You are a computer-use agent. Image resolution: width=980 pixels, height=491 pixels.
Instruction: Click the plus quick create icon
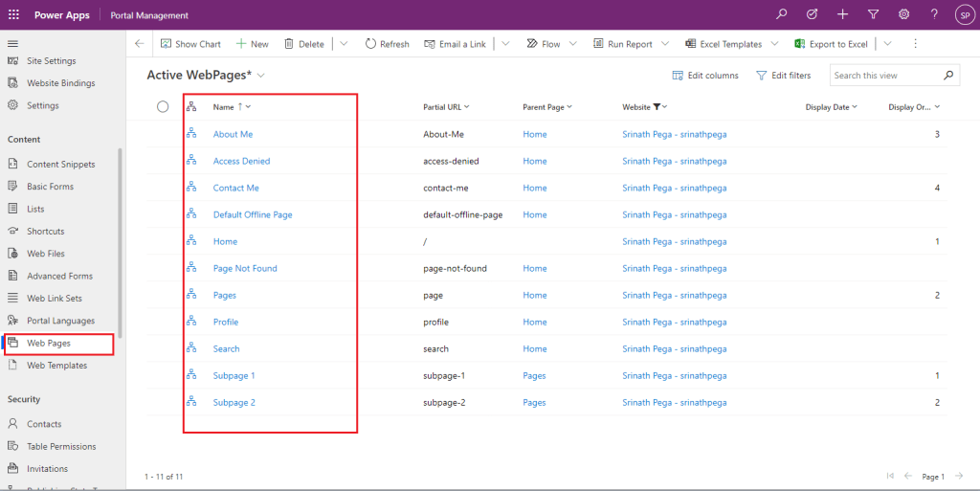coord(842,14)
